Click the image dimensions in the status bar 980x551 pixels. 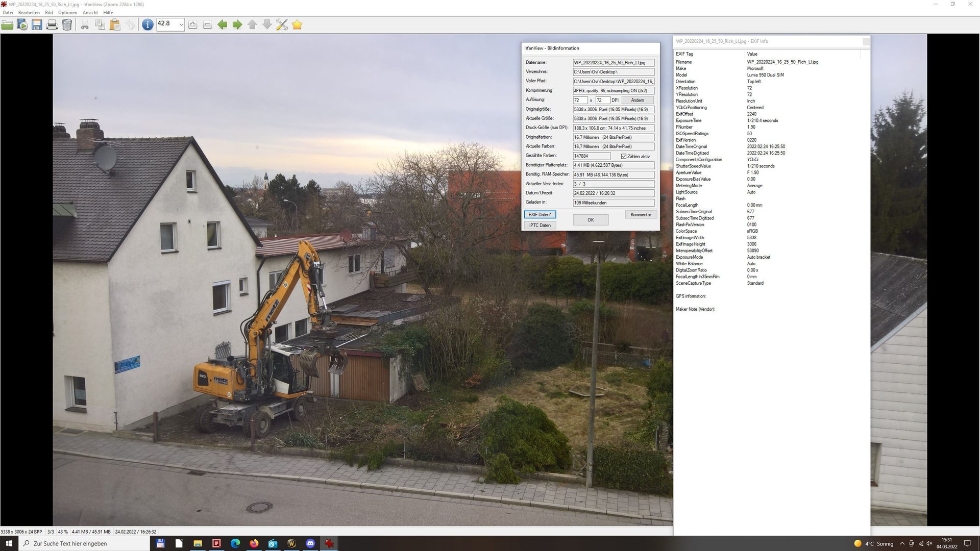(22, 532)
